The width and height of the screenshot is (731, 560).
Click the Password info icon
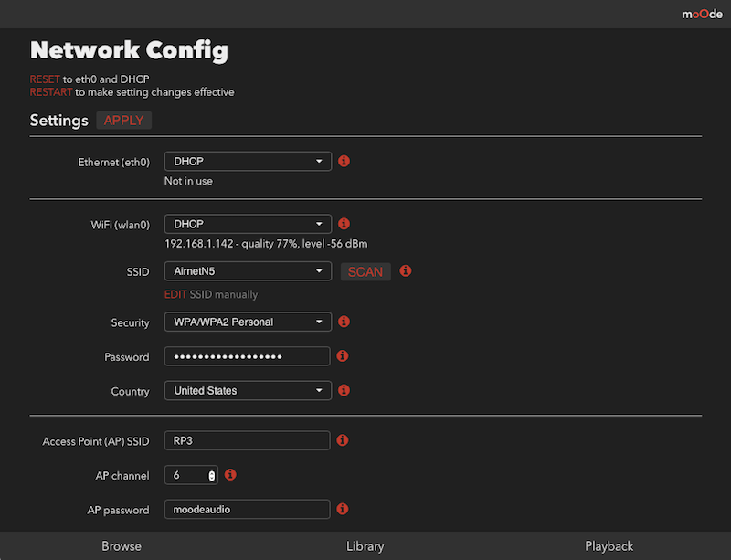tap(343, 356)
